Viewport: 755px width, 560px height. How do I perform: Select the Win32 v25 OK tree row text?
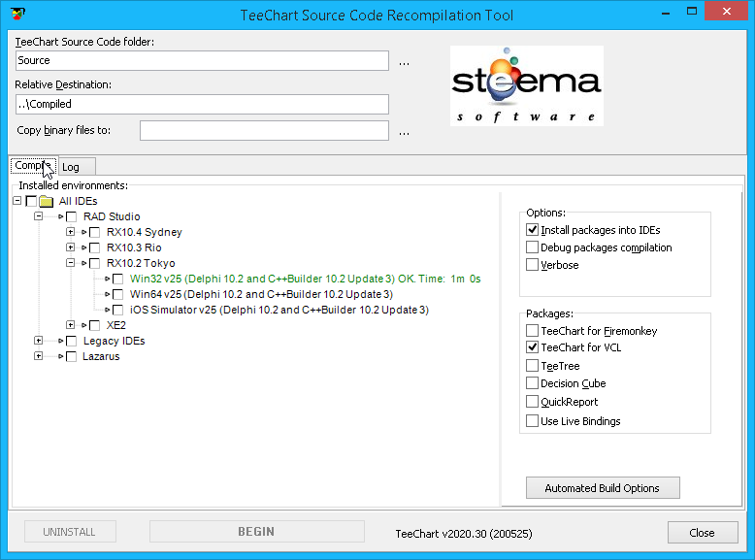click(306, 279)
